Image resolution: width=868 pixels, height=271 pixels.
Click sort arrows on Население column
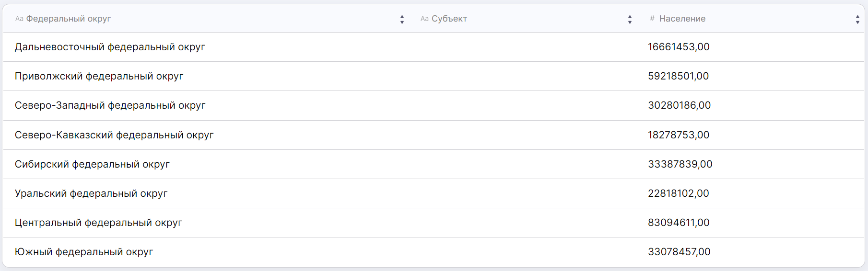coord(857,19)
